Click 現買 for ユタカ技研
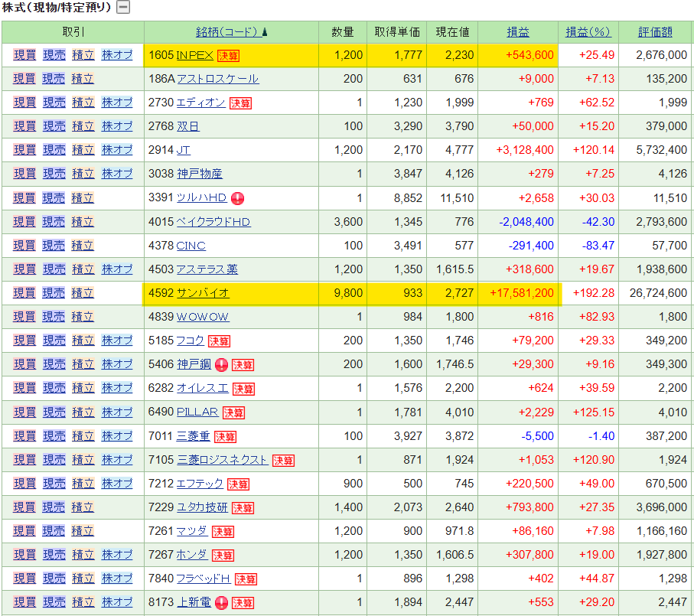The height and width of the screenshot is (616, 694). click(x=24, y=507)
